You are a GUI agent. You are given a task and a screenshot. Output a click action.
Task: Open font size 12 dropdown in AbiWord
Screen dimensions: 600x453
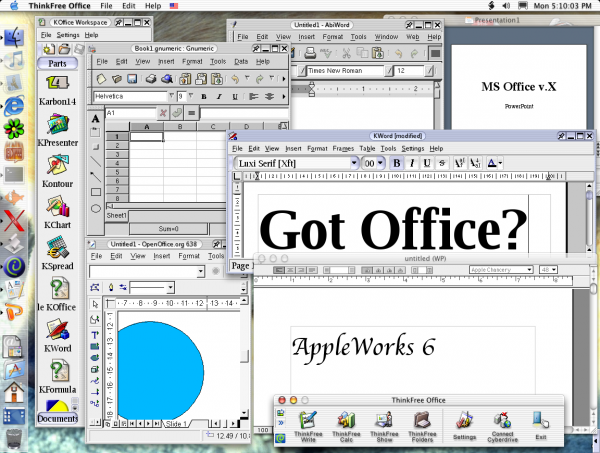(430, 70)
